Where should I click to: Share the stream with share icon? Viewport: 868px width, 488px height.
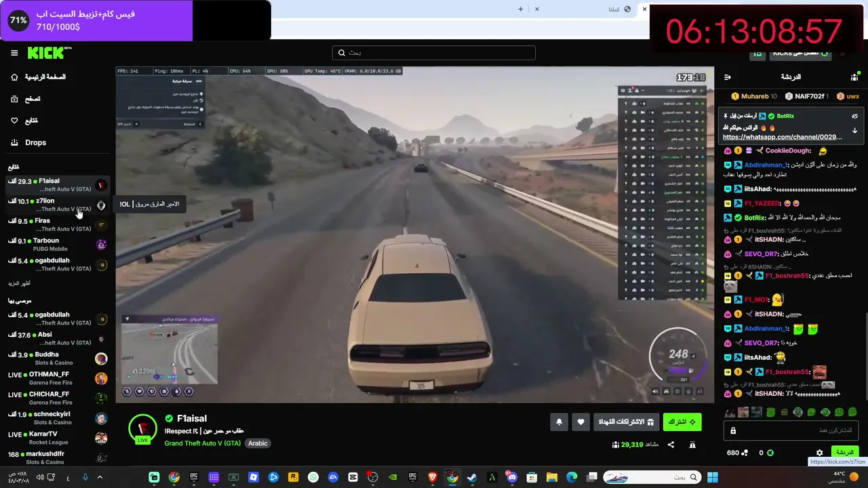point(671,445)
